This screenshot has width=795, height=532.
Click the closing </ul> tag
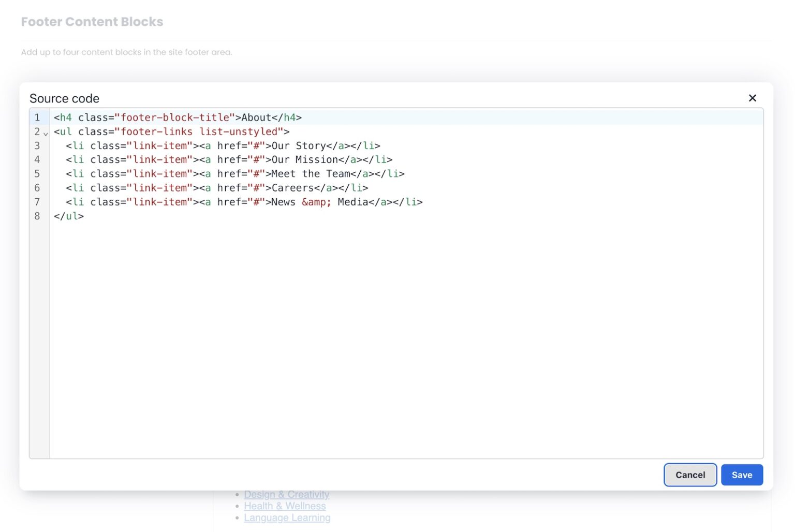point(69,216)
